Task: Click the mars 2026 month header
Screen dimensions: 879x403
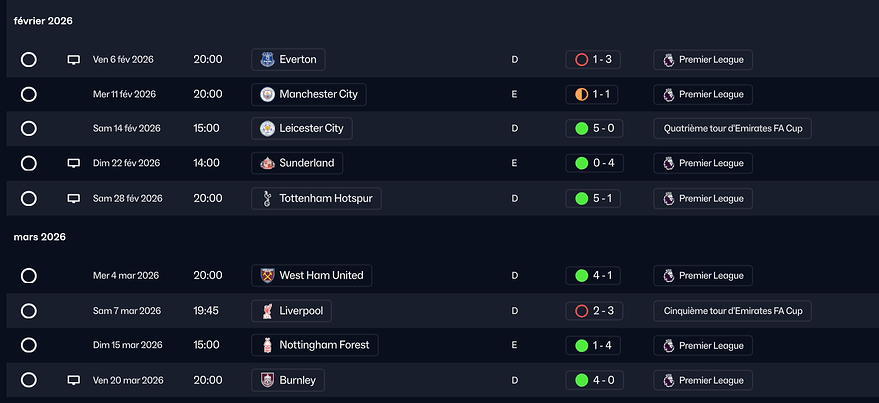Action: coord(39,237)
